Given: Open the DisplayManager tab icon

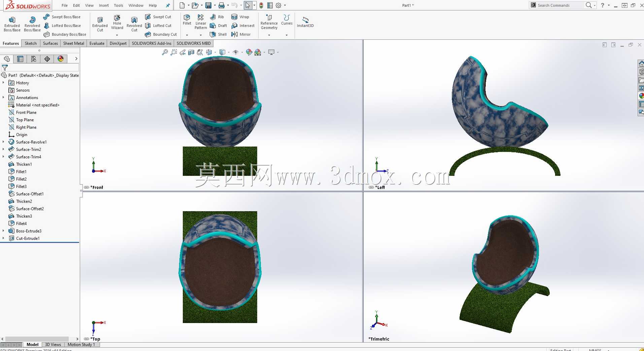Looking at the screenshot, I should 61,59.
